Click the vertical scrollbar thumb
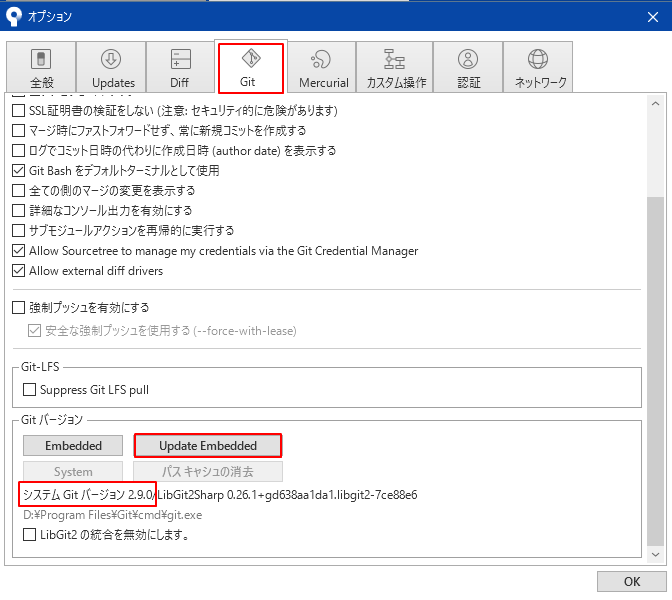Screen dimensions: 672x600 click(655, 372)
